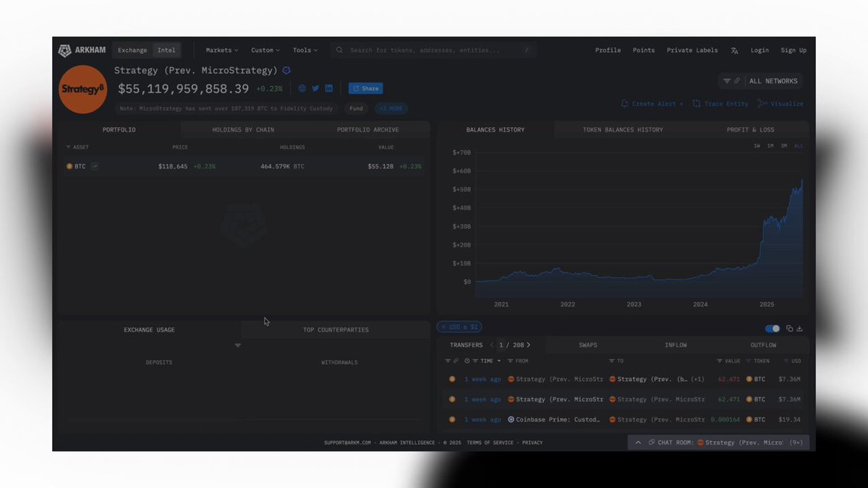Click the language translate icon

(734, 51)
